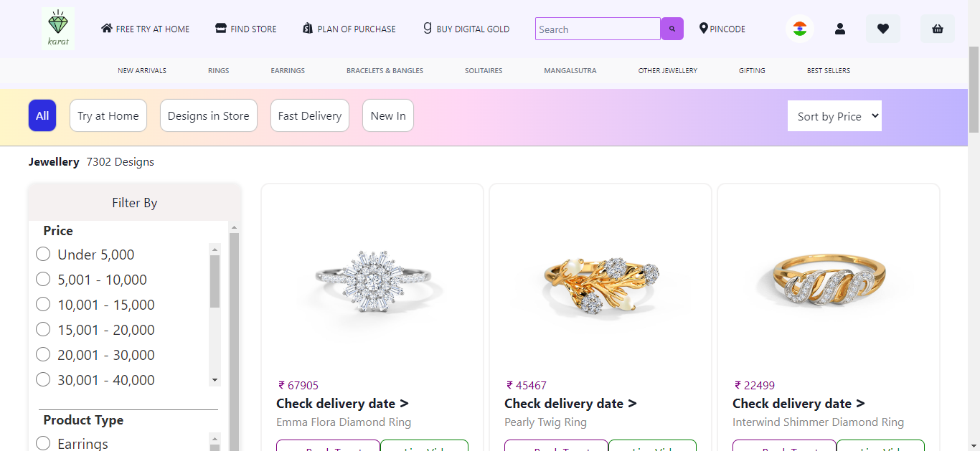Switch to the Solitaires nav tab
980x451 pixels.
tap(484, 70)
